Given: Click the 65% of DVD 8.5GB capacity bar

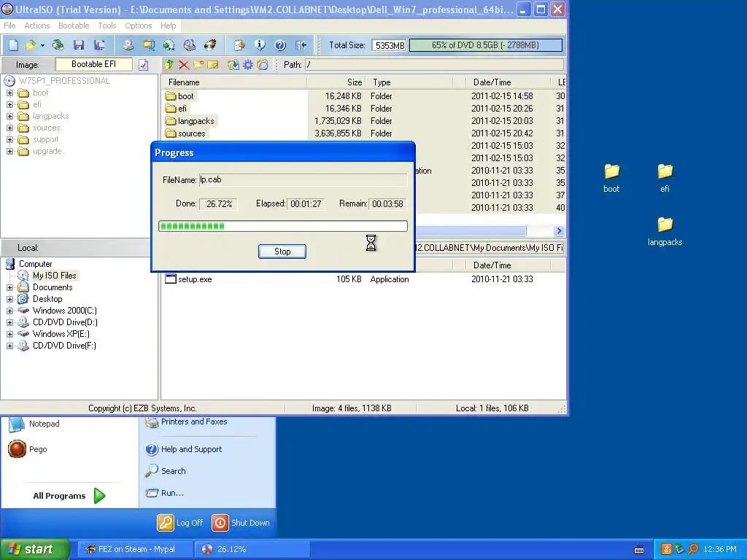Looking at the screenshot, I should tap(485, 45).
